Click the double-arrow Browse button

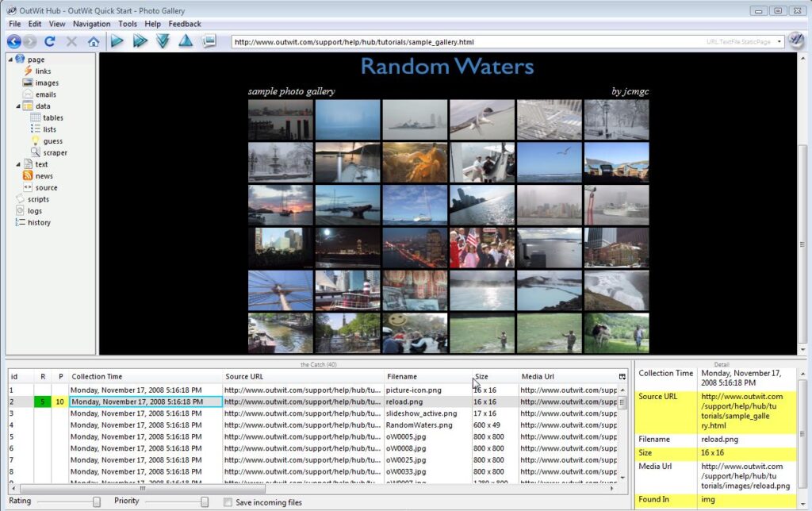pyautogui.click(x=140, y=41)
